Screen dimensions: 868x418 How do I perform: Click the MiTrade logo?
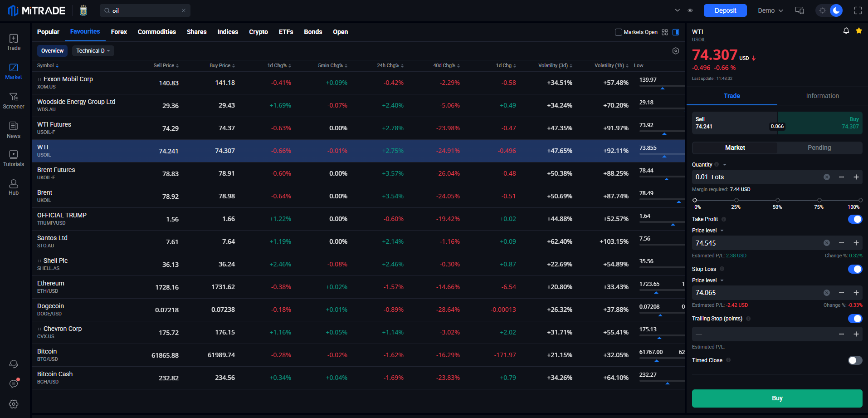pyautogui.click(x=37, y=10)
